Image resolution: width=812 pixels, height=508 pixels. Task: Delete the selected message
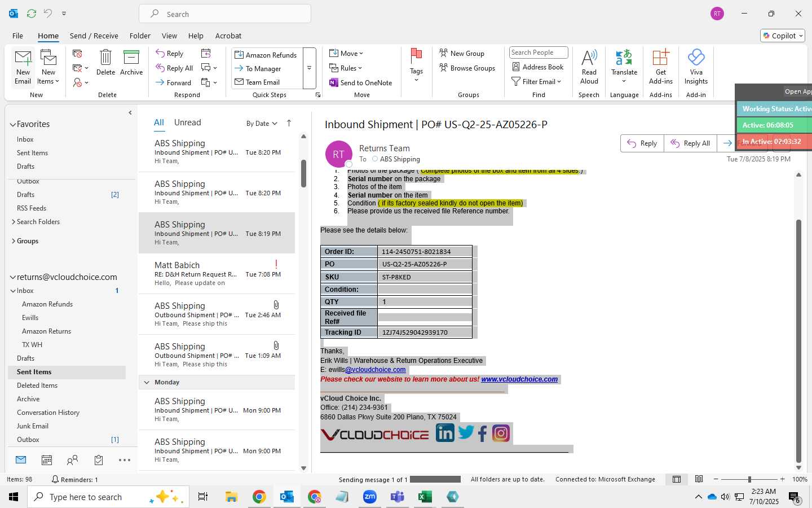(x=105, y=62)
